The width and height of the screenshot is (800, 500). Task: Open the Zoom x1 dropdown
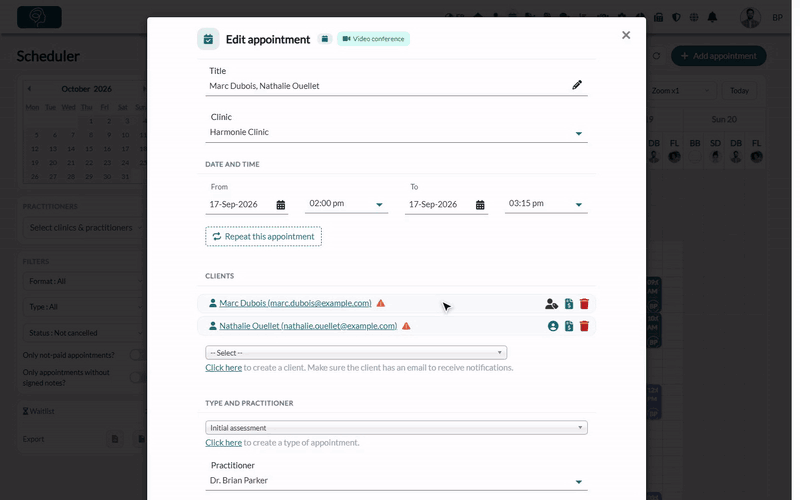[x=680, y=91]
